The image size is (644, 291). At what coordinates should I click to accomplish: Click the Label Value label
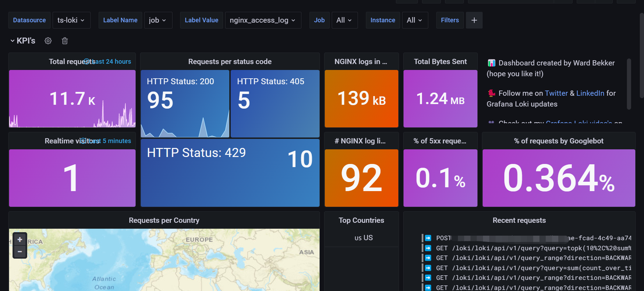click(x=201, y=20)
